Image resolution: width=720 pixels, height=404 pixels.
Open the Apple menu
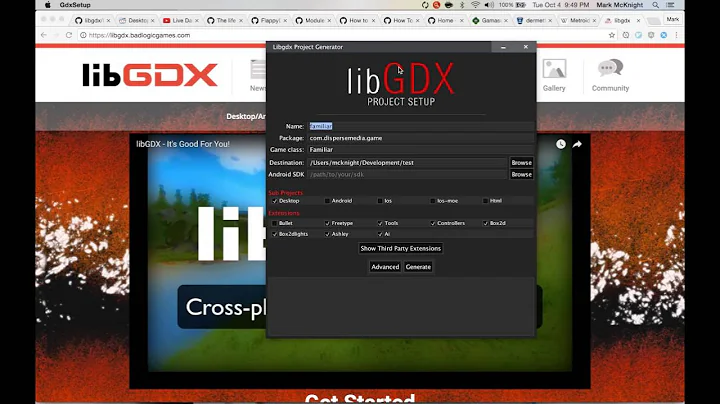(47, 5)
